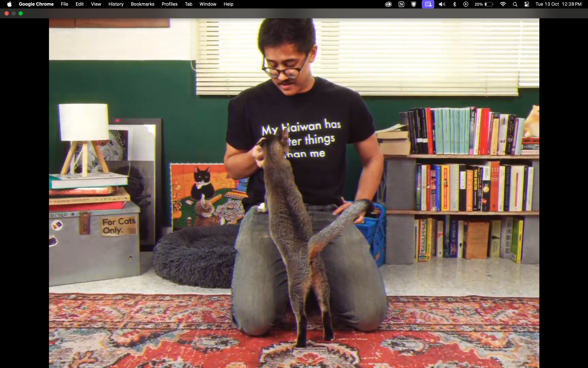Viewport: 588px width, 368px height.
Task: Open the Profiles menu
Action: 169,4
